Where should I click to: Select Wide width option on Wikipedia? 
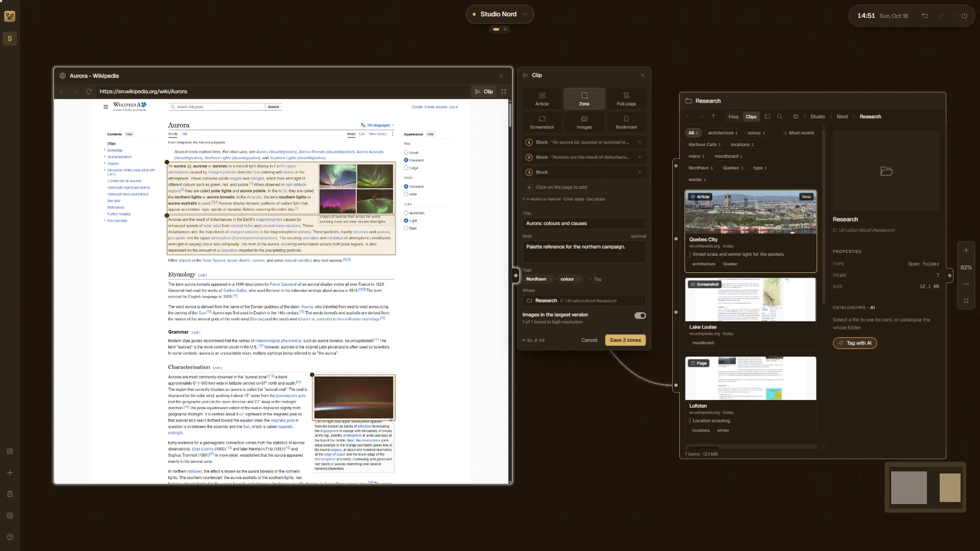coord(406,194)
